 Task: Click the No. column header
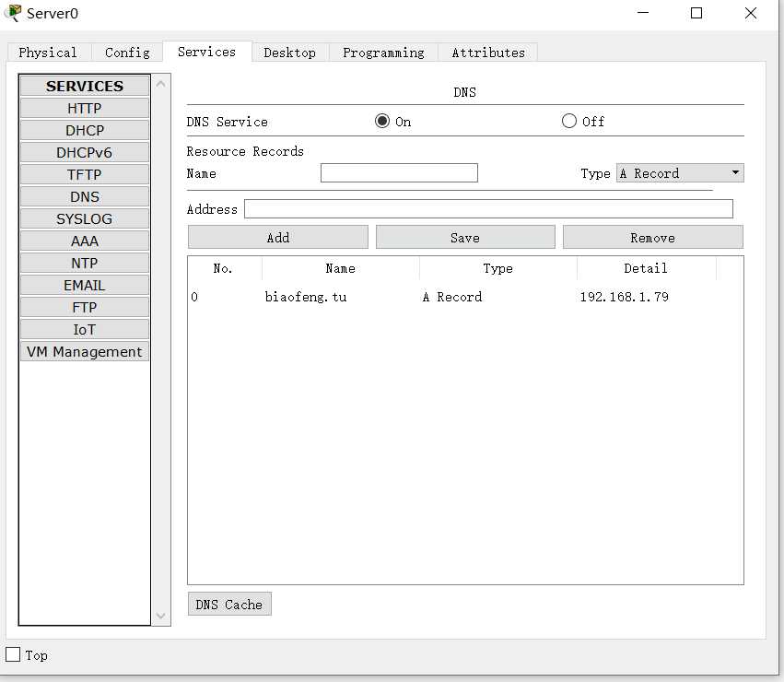coord(223,268)
